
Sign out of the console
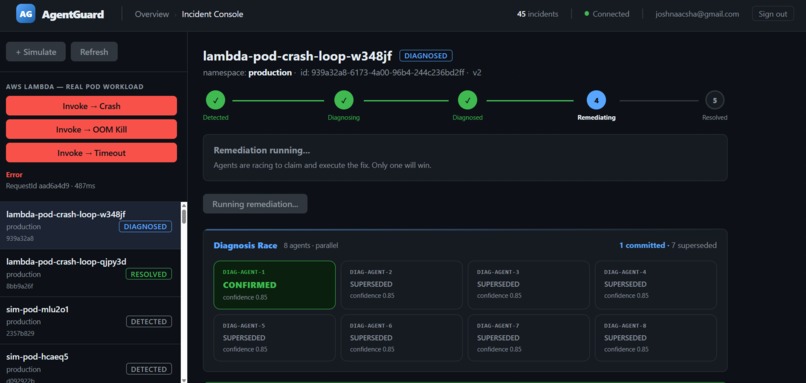tap(773, 14)
